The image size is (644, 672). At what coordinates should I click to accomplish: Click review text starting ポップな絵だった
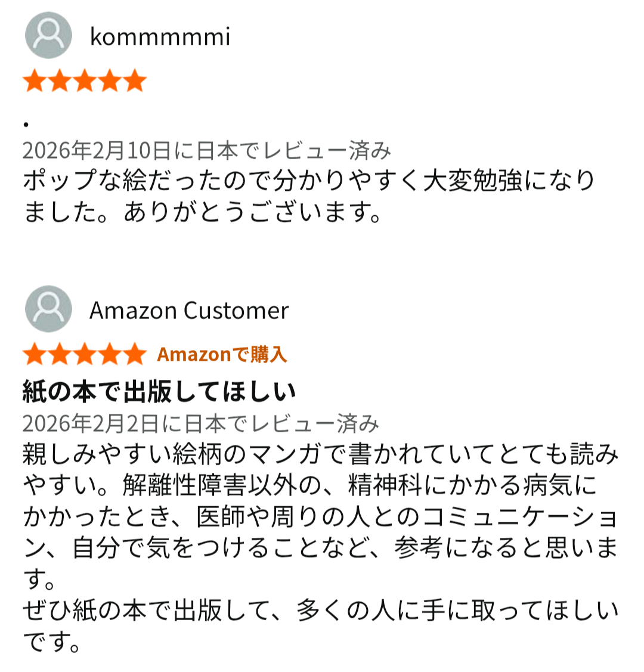point(308,196)
